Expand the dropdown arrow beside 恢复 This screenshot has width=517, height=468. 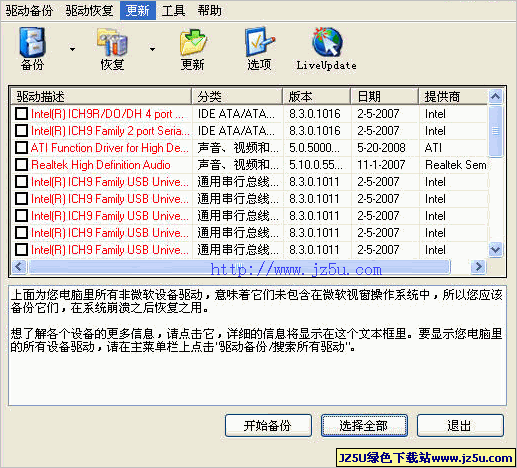(152, 49)
